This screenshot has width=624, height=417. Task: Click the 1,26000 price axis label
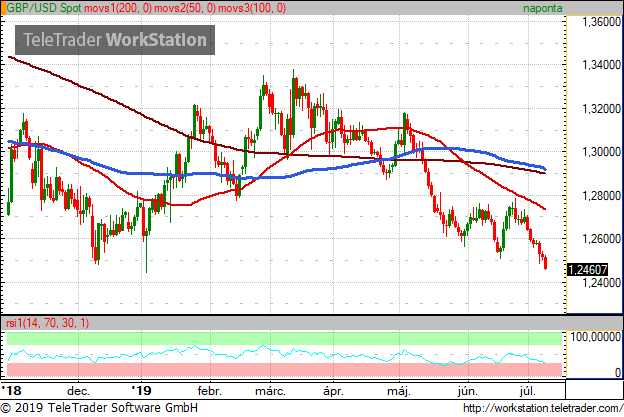tap(601, 239)
